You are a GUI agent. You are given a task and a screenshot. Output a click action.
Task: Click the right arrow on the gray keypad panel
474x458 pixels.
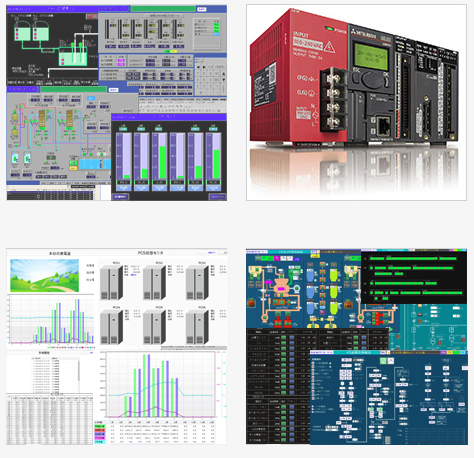click(205, 67)
